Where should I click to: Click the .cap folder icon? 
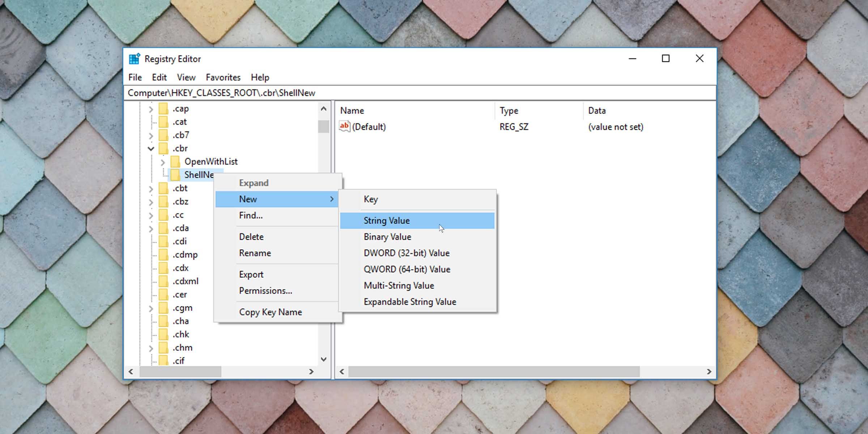(x=163, y=109)
